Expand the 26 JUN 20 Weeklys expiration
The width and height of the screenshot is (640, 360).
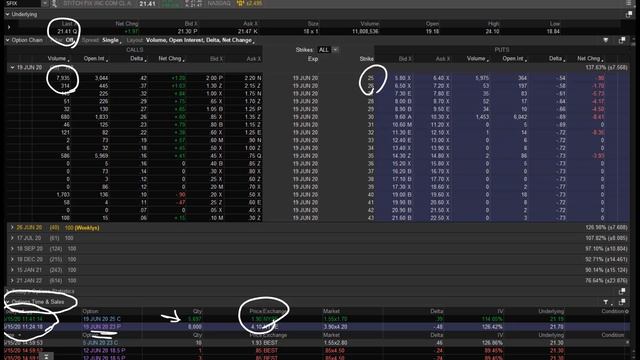point(12,228)
